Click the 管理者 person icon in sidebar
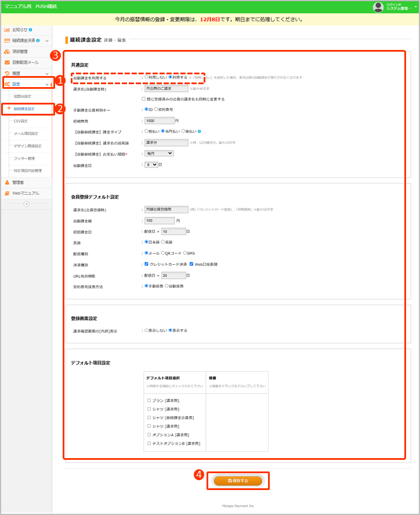420x515 pixels. point(7,182)
